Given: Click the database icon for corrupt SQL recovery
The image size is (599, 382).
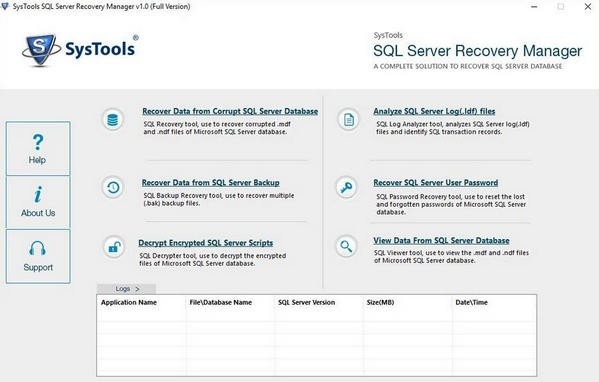Looking at the screenshot, I should (113, 120).
